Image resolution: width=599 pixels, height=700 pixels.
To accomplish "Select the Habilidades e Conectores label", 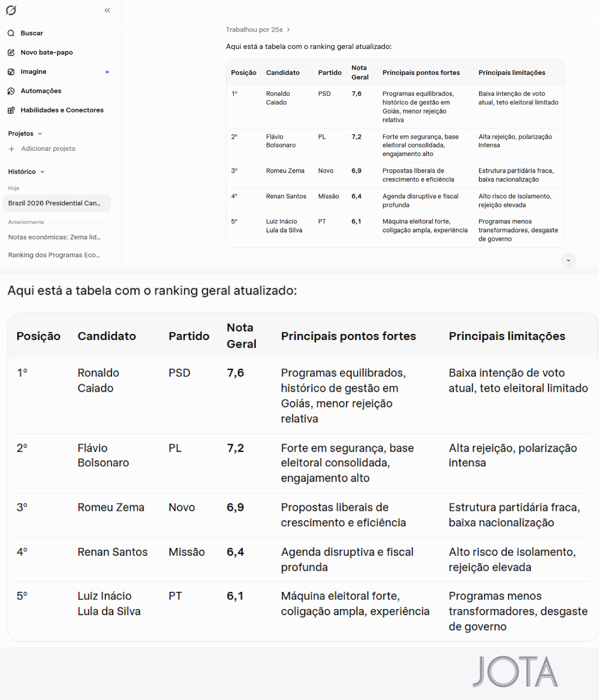I will [62, 110].
